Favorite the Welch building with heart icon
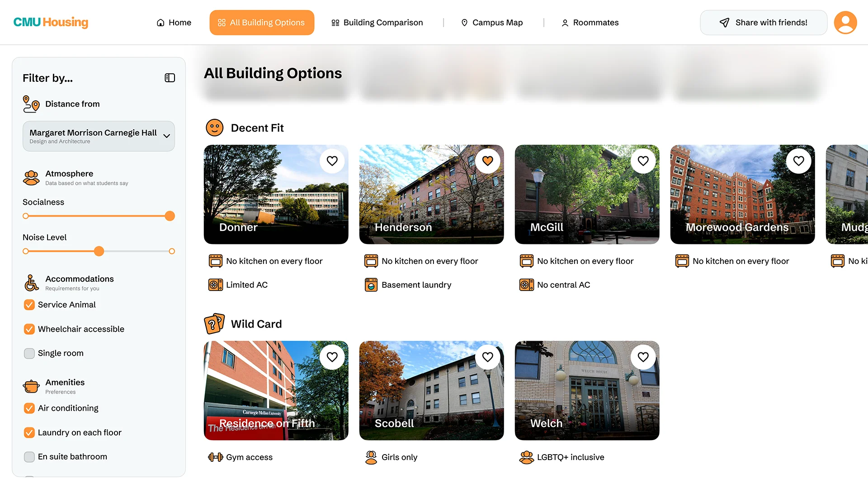Viewport: 868px width, 488px height. [643, 357]
